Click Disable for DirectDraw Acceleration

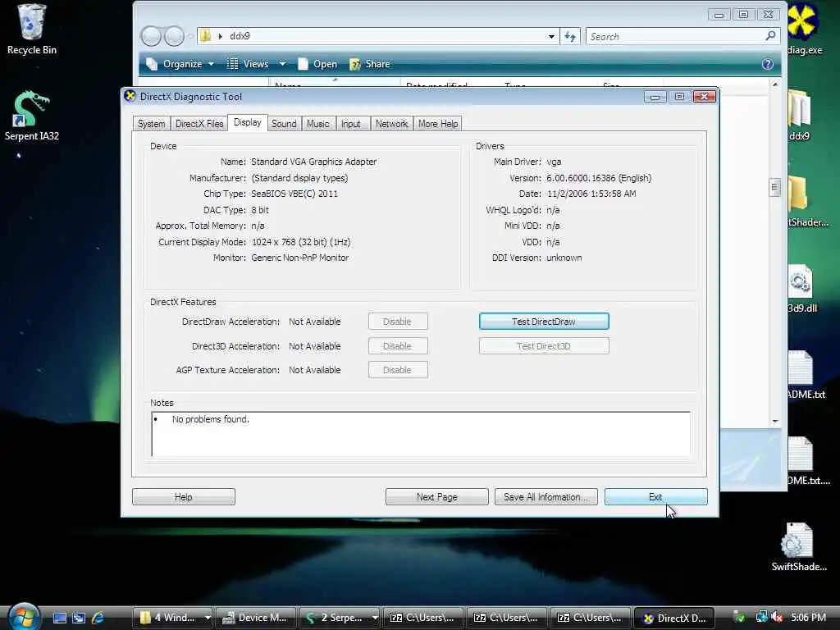pos(398,322)
